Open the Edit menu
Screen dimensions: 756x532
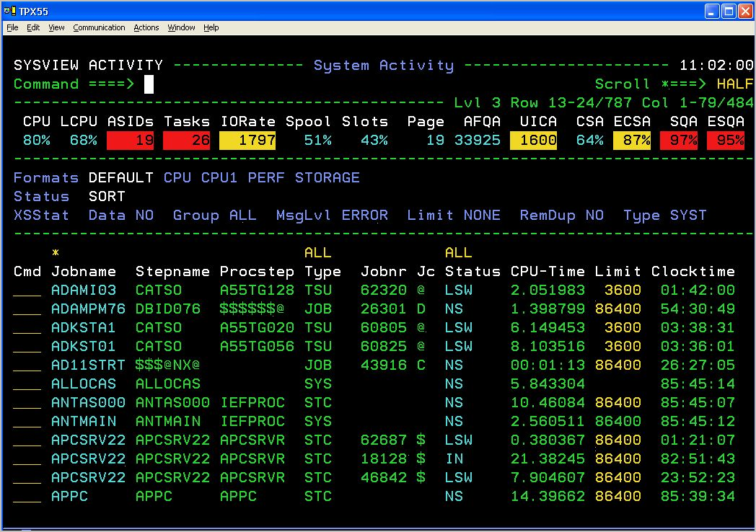pos(32,27)
